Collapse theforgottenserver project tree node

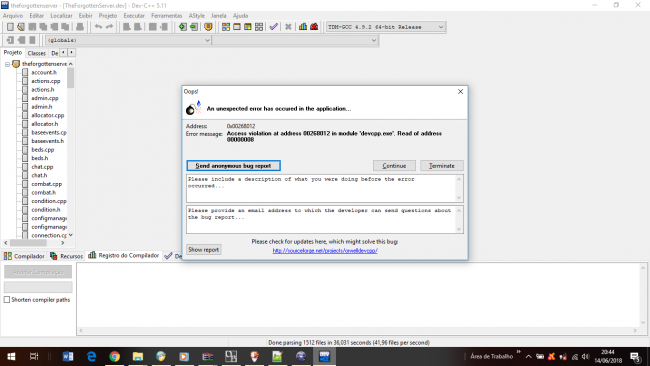tap(7, 64)
